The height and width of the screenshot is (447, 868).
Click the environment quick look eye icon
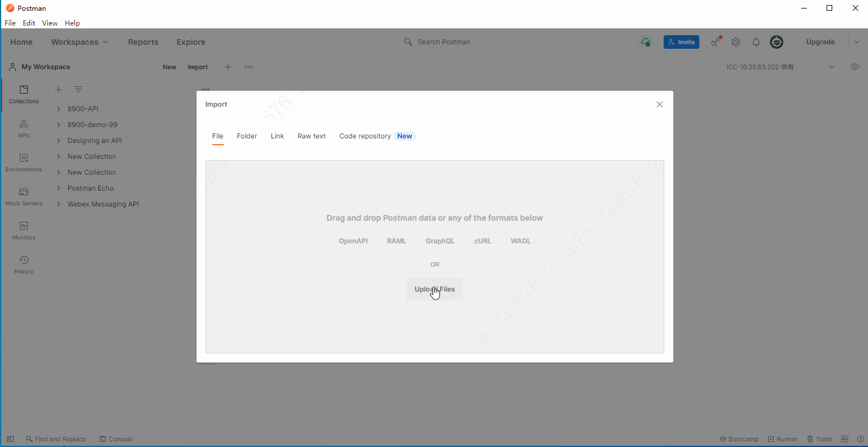[854, 67]
